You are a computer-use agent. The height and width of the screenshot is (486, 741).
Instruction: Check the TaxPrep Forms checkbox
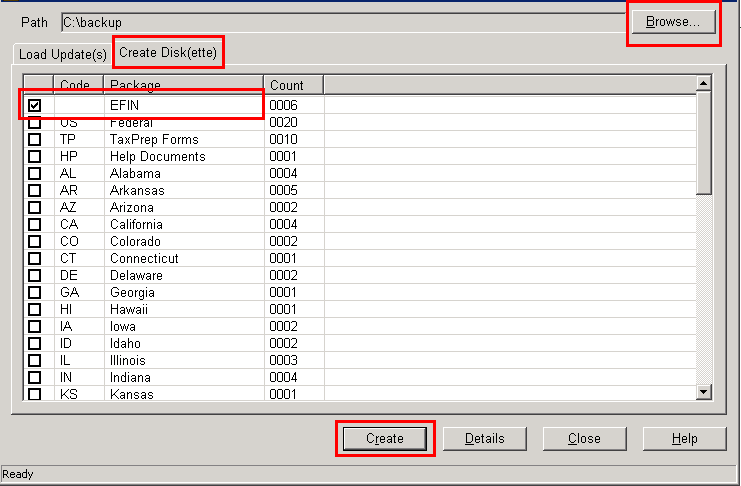pyautogui.click(x=35, y=139)
